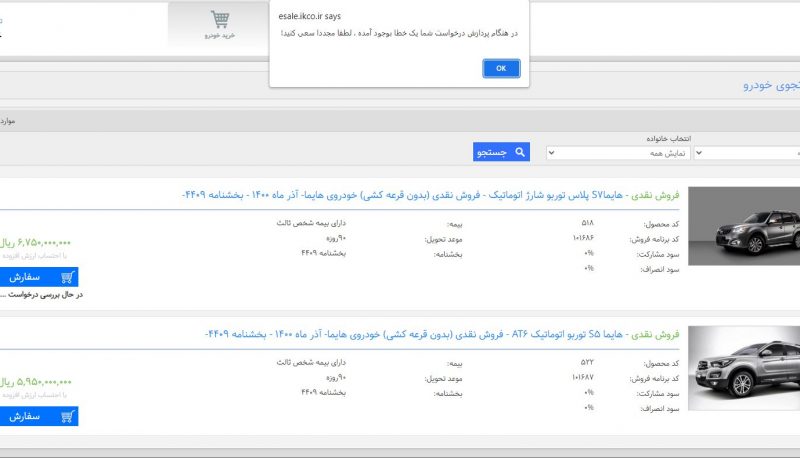Open the shopping cart خرید خودرو icon
This screenshot has width=800, height=458.
tap(220, 24)
